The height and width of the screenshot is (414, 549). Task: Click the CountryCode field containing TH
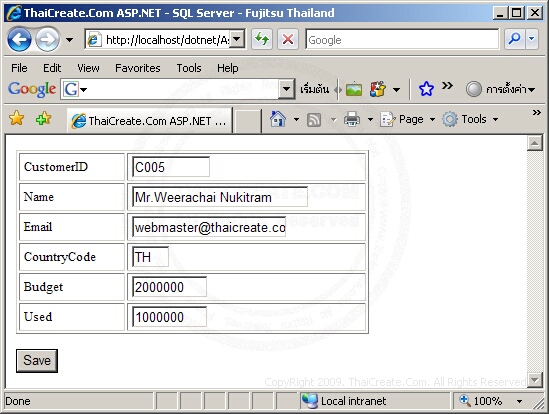tap(150, 257)
